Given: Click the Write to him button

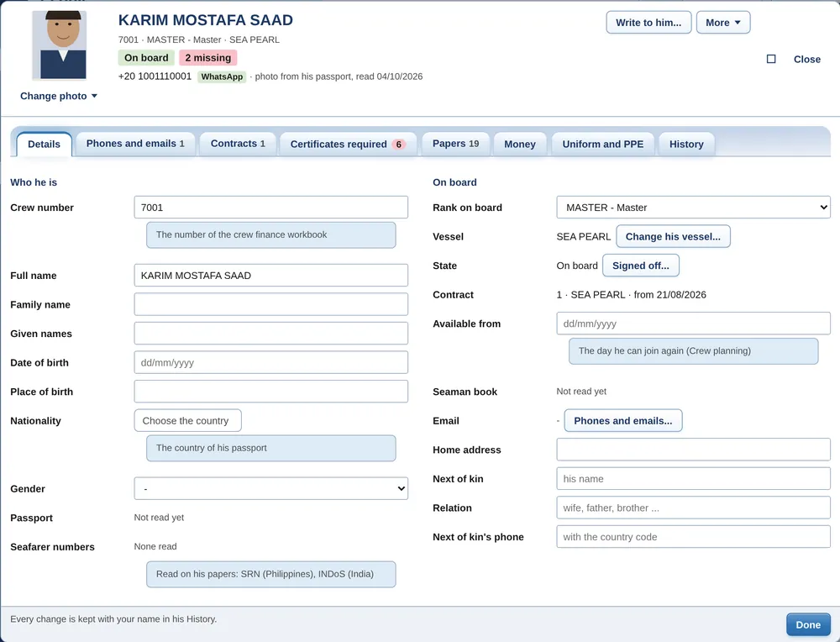Looking at the screenshot, I should point(648,23).
